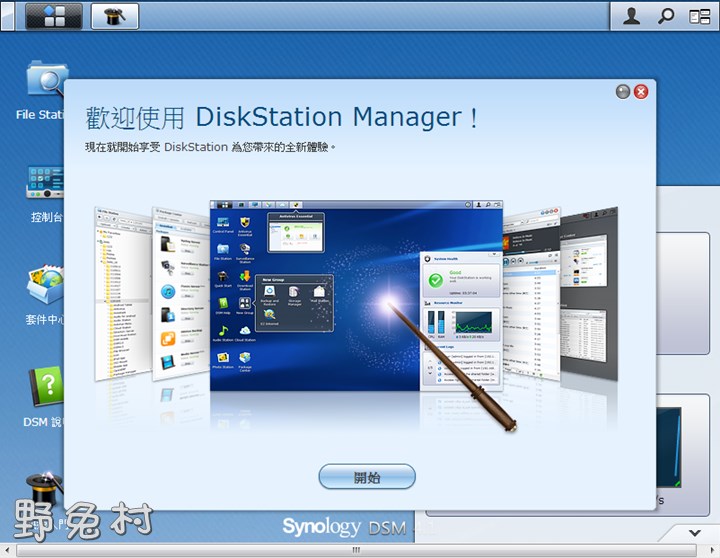The width and height of the screenshot is (720, 558).
Task: Click the scrollbar left arrow
Action: click(x=7, y=550)
